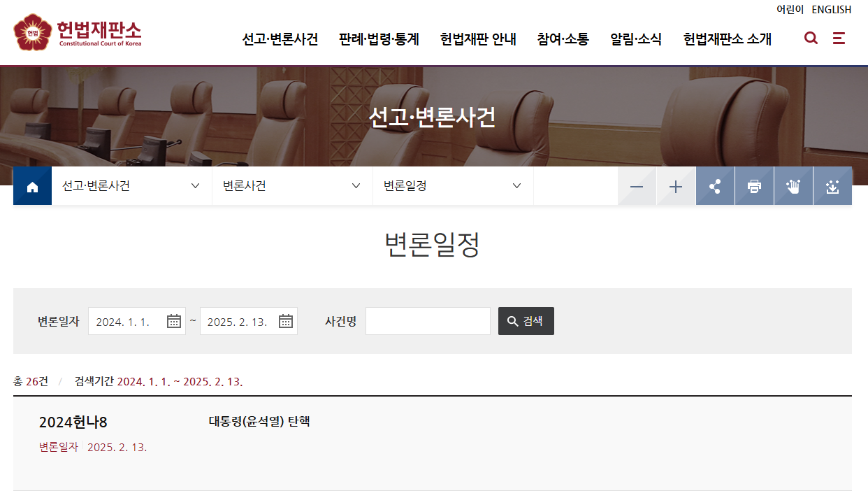This screenshot has height=498, width=868.
Task: Open the 참여·소통 menu
Action: (x=563, y=40)
